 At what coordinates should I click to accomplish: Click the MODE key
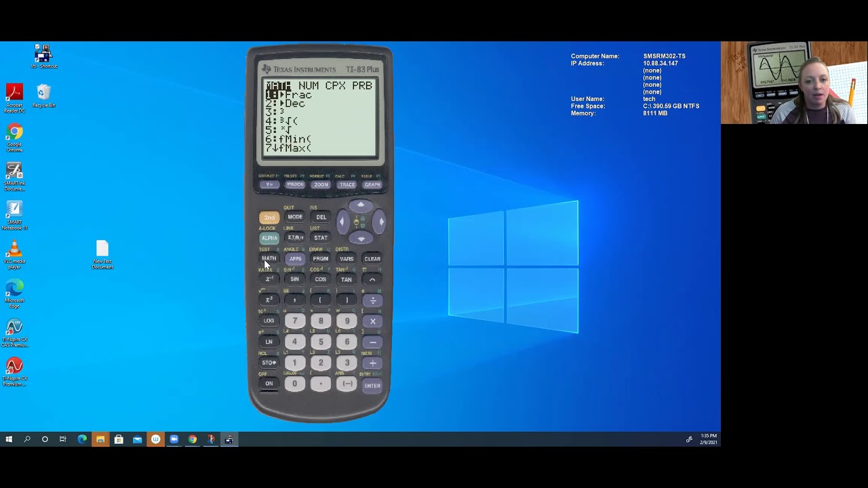[295, 217]
